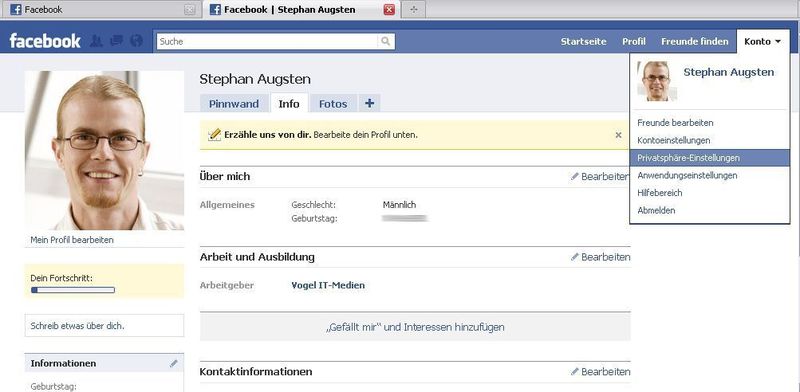This screenshot has height=392, width=800.
Task: Open a new browser tab
Action: coord(414,9)
